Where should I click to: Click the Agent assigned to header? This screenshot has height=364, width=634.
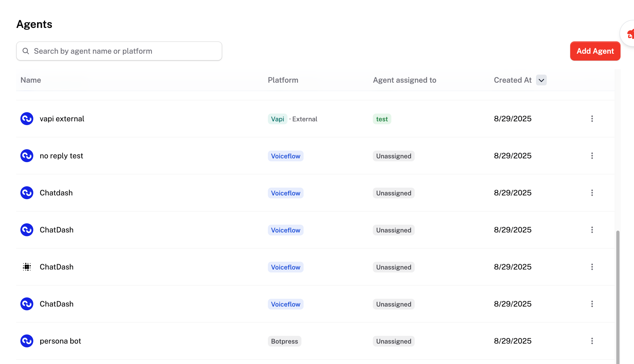pos(405,80)
